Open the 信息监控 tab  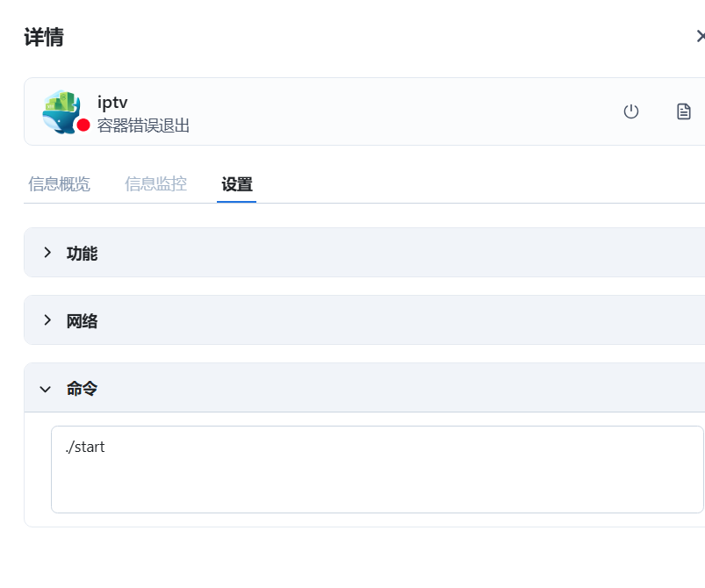[155, 184]
